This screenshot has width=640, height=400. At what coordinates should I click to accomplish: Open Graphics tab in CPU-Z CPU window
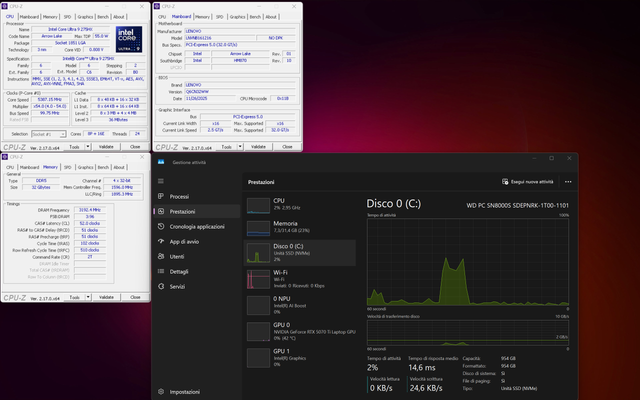pos(85,17)
